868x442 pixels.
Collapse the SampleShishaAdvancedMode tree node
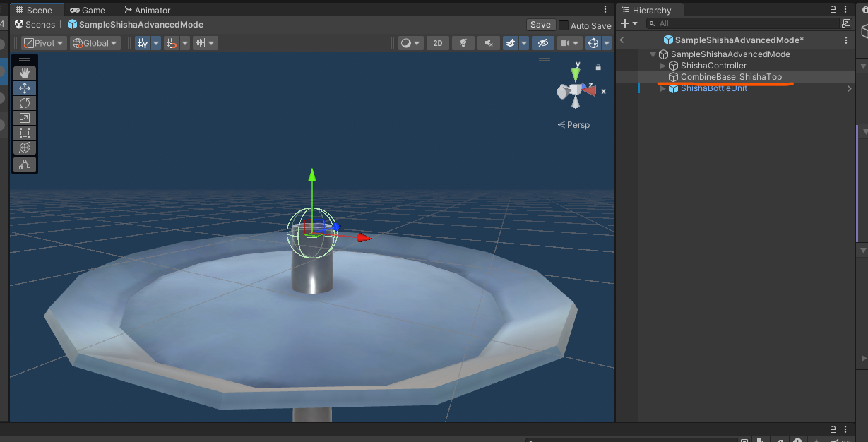pos(653,54)
